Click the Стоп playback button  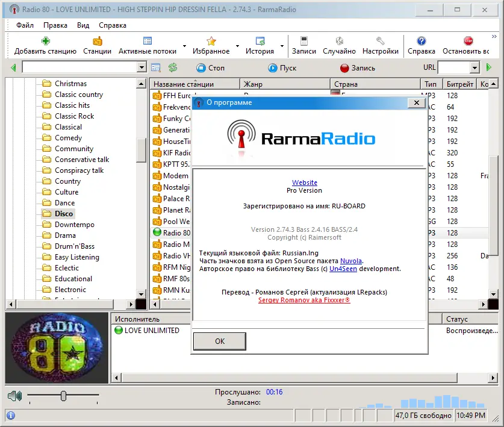[x=211, y=68]
